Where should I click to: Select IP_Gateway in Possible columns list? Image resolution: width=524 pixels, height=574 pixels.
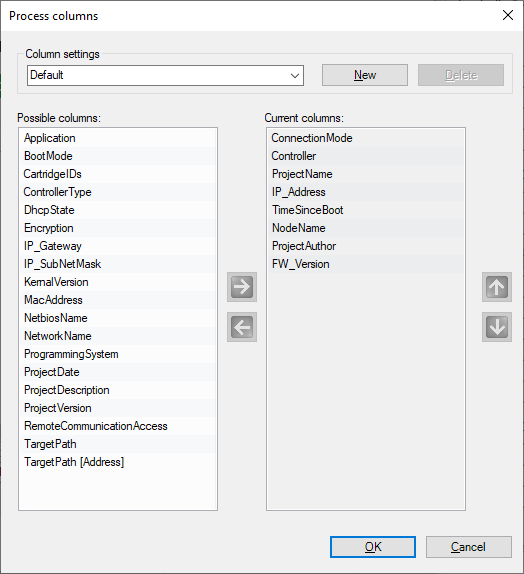[x=118, y=246]
